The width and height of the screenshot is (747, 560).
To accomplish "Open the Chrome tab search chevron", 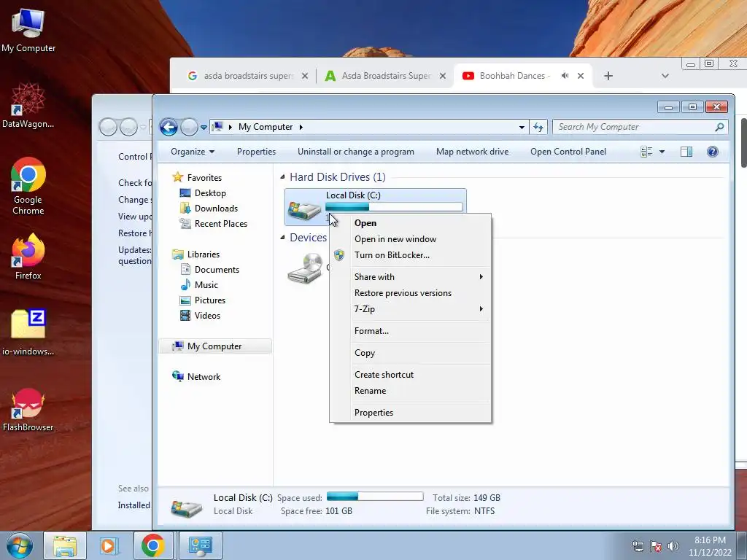I will coord(665,76).
